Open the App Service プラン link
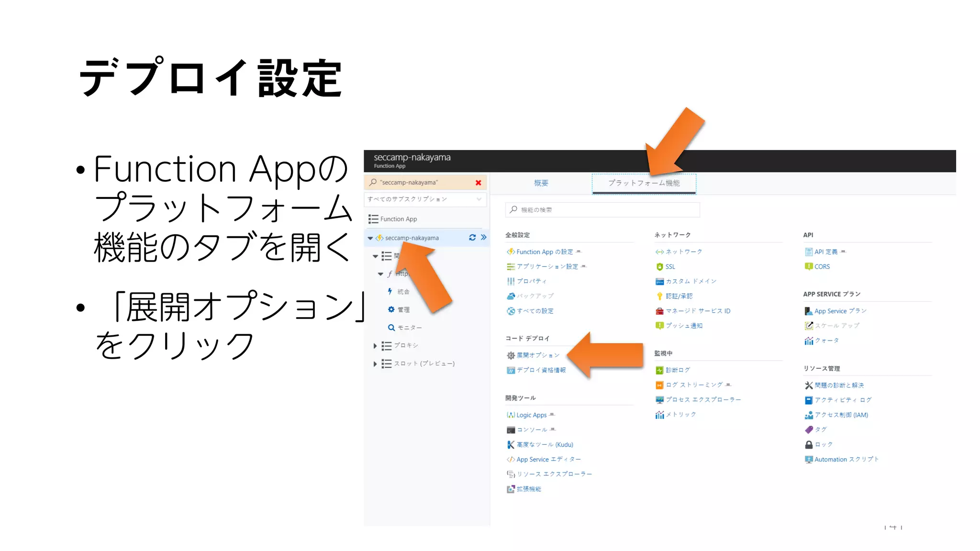Viewport: 980px width, 551px height. point(840,311)
